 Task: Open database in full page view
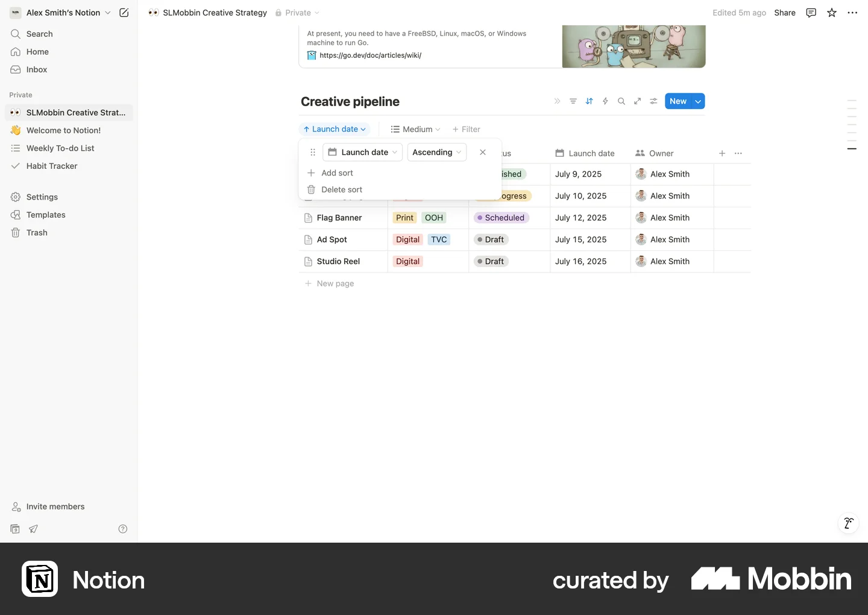coord(637,101)
